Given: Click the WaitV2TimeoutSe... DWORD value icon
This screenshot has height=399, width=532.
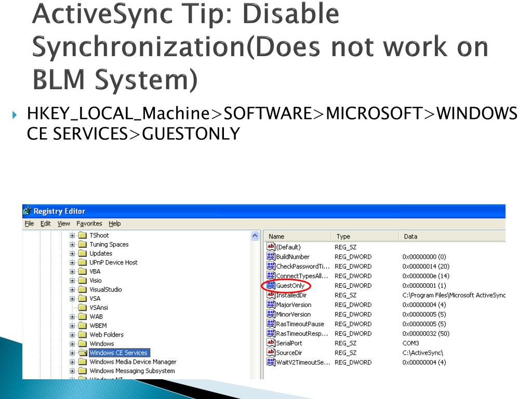Looking at the screenshot, I should coord(271,362).
